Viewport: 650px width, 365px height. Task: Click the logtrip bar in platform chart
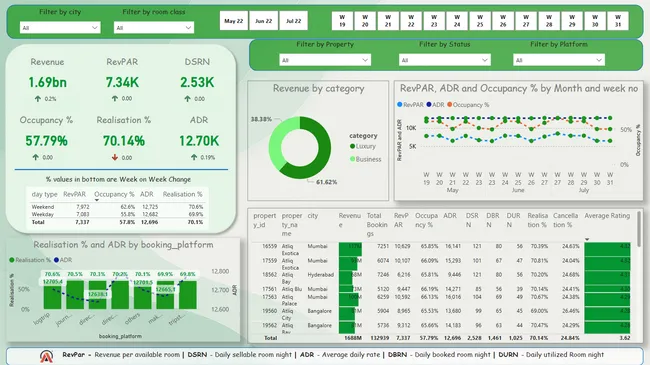click(52, 295)
